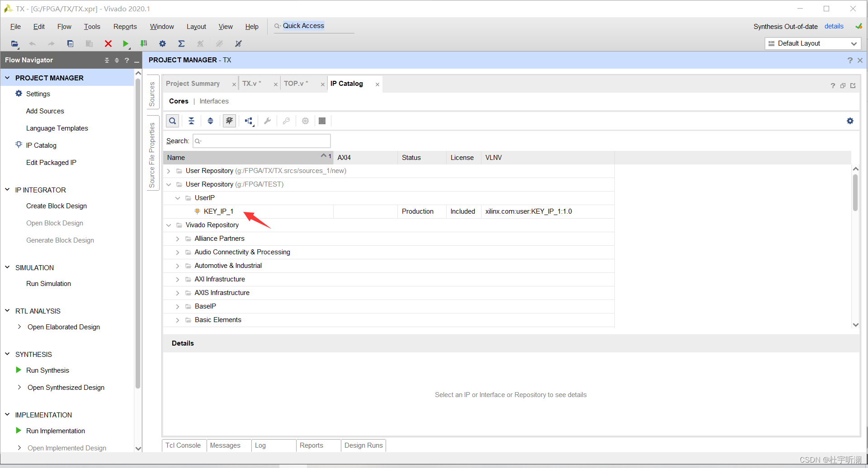Expand the first User Repository row
868x468 pixels.
(x=169, y=171)
